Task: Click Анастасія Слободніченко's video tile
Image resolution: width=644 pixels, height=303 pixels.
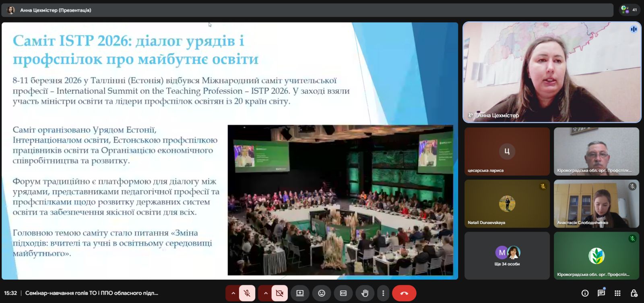Action: click(596, 203)
